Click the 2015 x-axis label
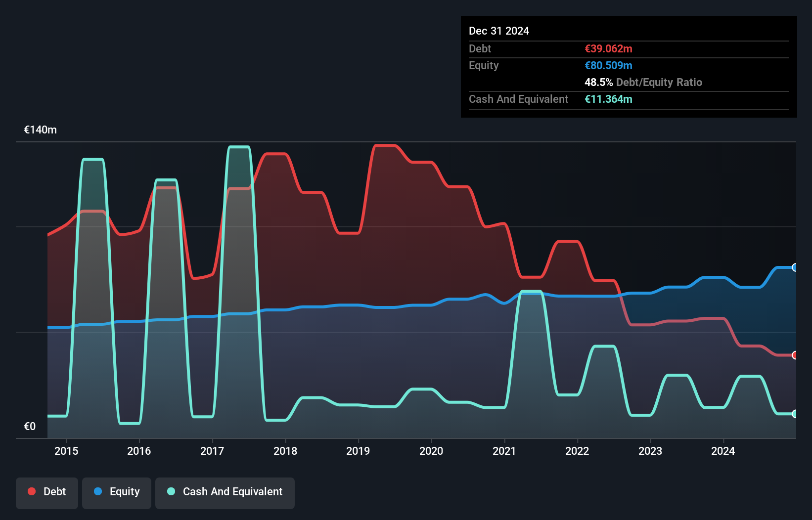 tap(66, 451)
